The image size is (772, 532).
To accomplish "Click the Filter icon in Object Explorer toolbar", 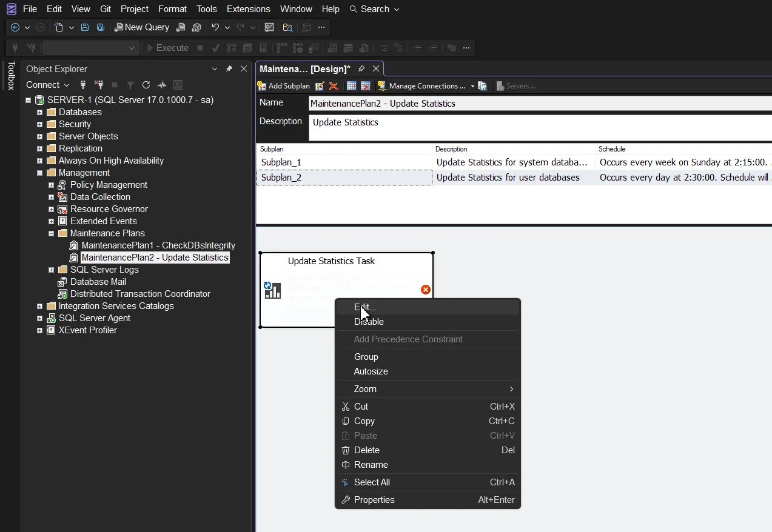I will pyautogui.click(x=131, y=85).
